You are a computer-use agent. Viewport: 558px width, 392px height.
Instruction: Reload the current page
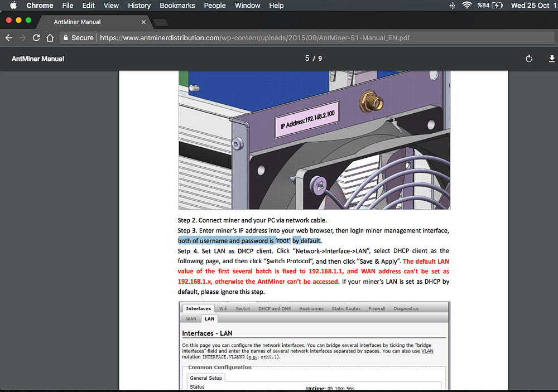36,38
